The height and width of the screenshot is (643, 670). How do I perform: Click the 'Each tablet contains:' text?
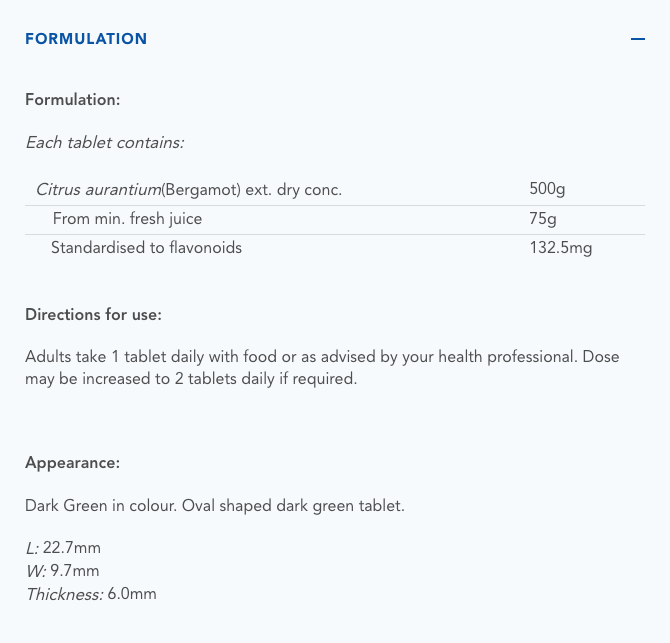click(104, 142)
